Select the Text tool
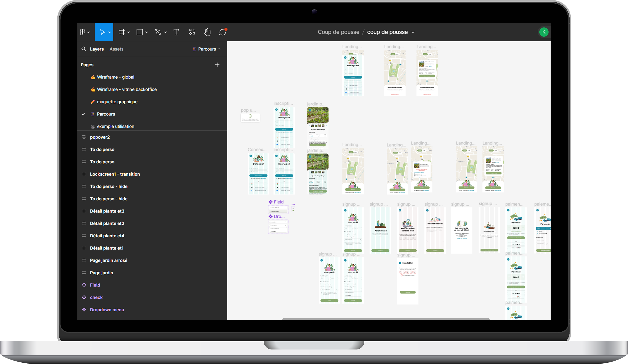 click(x=176, y=32)
